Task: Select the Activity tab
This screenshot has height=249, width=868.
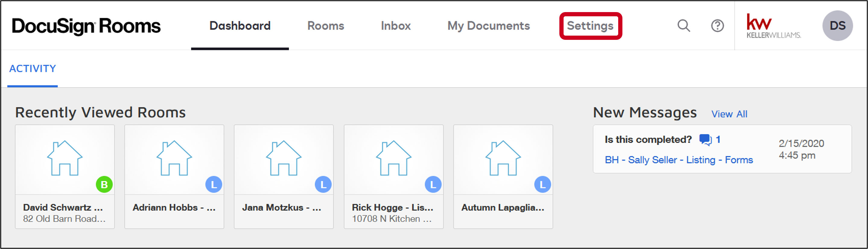Action: pyautogui.click(x=33, y=69)
